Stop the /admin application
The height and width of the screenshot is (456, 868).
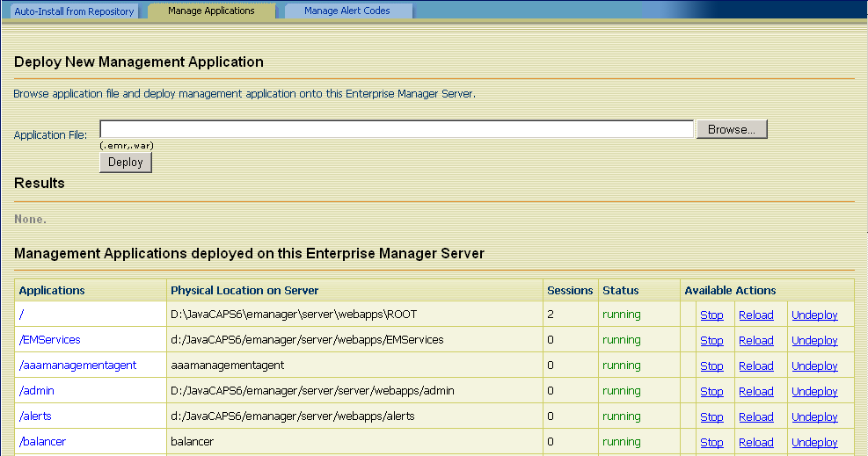(711, 391)
